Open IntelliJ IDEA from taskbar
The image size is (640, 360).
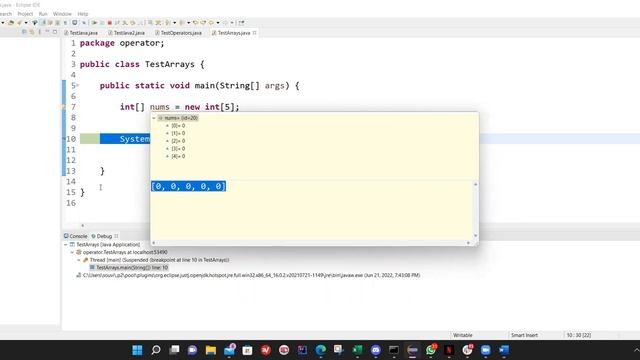[302, 350]
